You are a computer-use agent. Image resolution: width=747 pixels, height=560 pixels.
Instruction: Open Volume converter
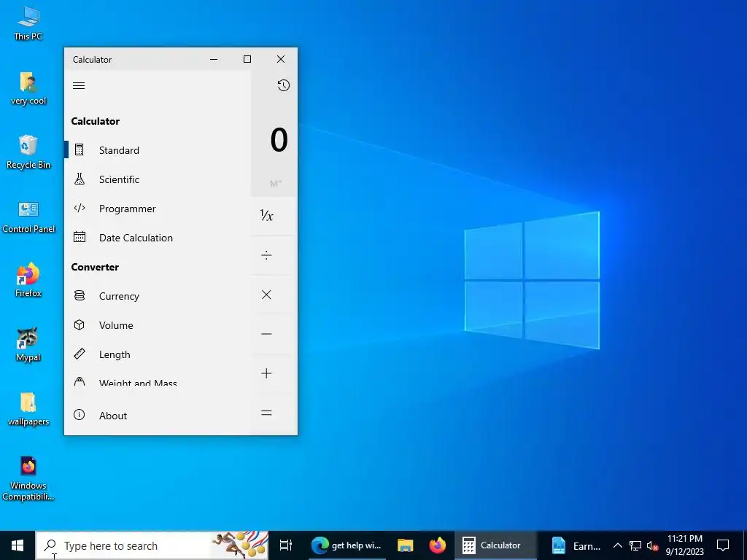pyautogui.click(x=158, y=325)
